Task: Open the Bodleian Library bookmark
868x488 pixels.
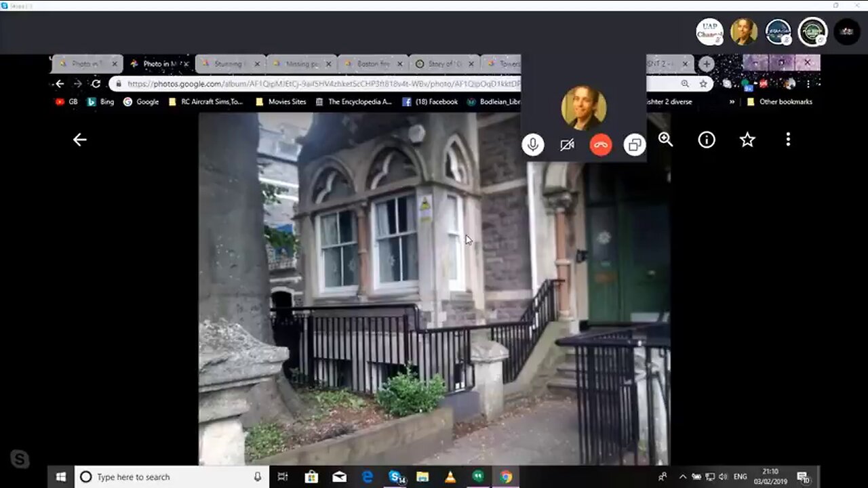Action: pos(494,102)
